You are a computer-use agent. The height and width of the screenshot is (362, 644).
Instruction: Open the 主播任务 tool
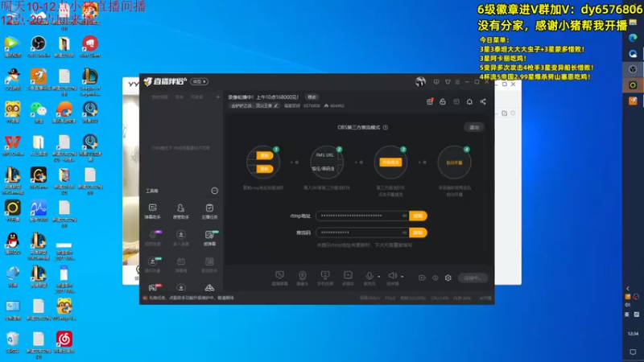[x=209, y=211]
